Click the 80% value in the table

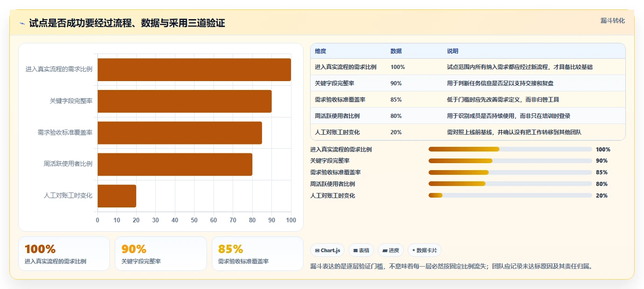point(396,116)
